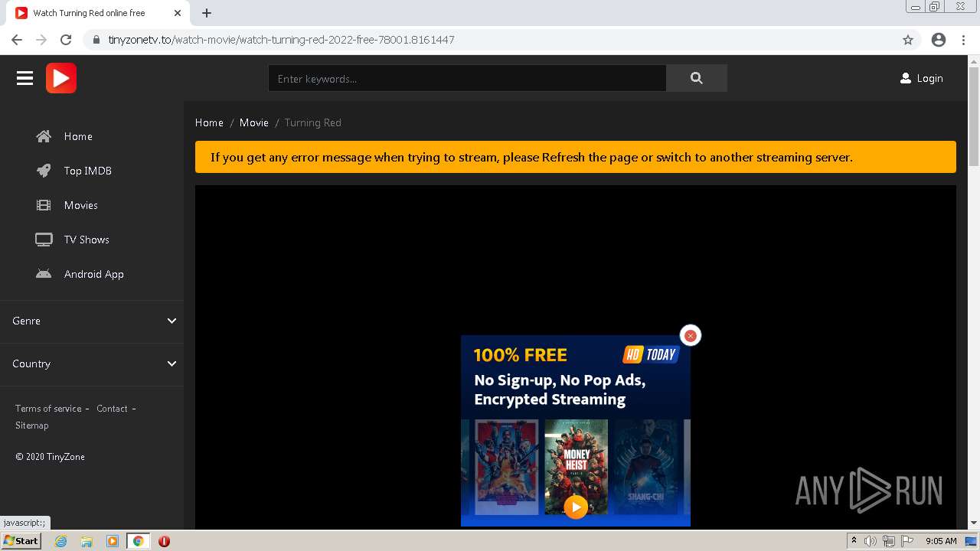Click the red Opera taskbar icon

tap(164, 541)
